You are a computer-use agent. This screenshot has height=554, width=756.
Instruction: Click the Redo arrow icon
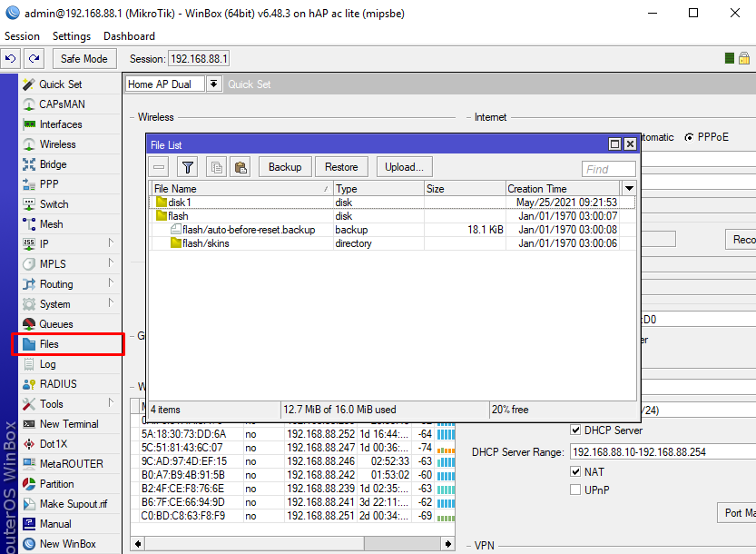[34, 59]
